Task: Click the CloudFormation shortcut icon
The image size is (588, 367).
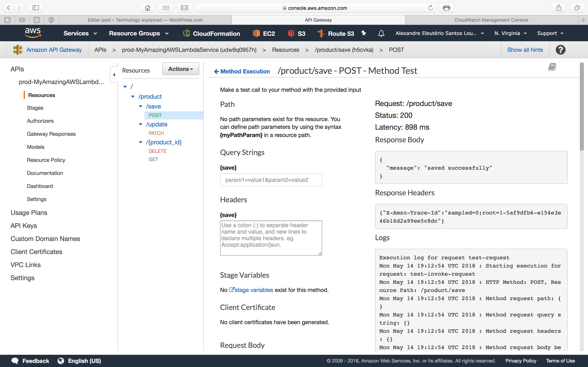Action: (x=186, y=33)
